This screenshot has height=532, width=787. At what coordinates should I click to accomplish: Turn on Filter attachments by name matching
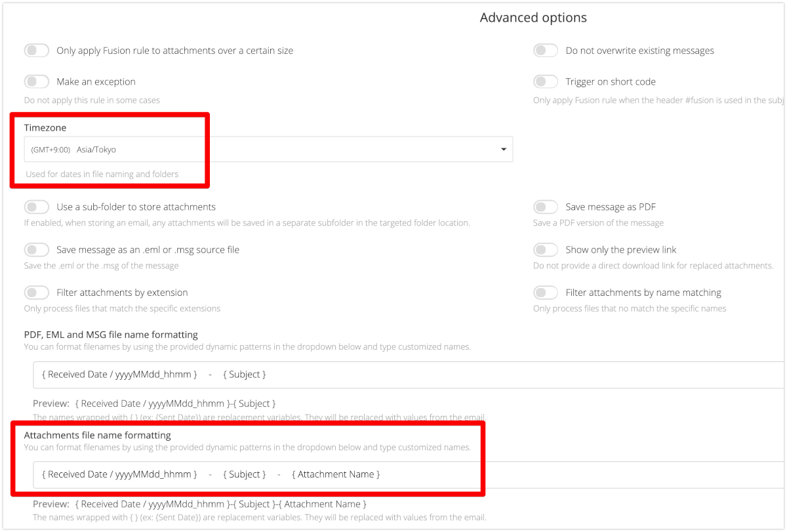[x=546, y=293]
